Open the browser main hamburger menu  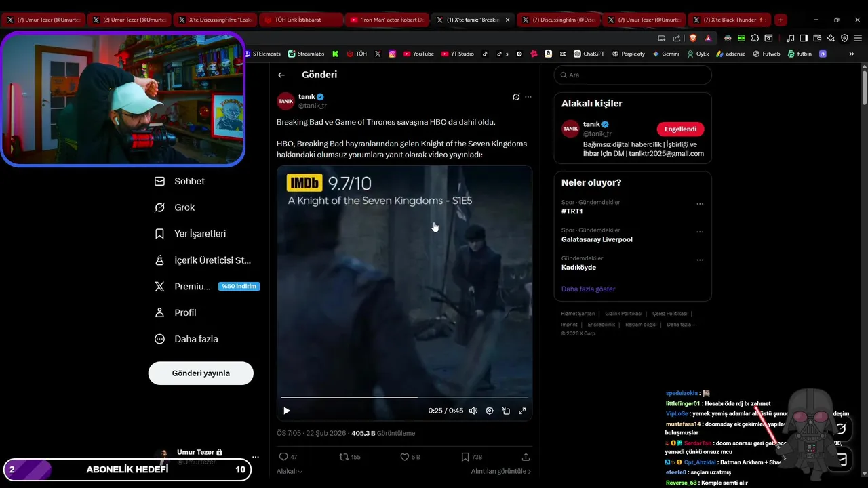click(858, 38)
